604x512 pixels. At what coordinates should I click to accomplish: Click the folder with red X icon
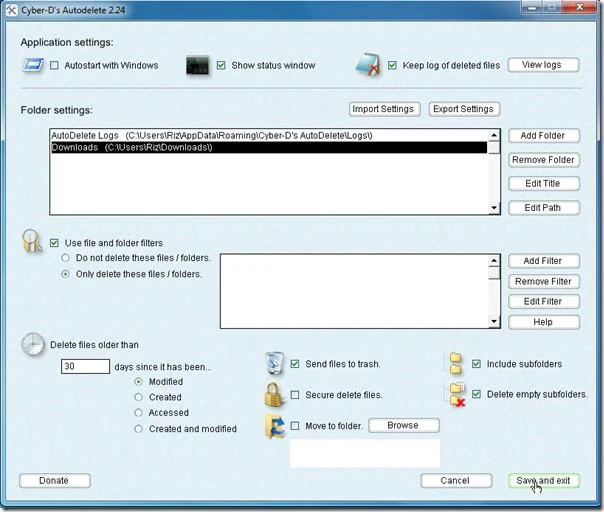tap(457, 394)
